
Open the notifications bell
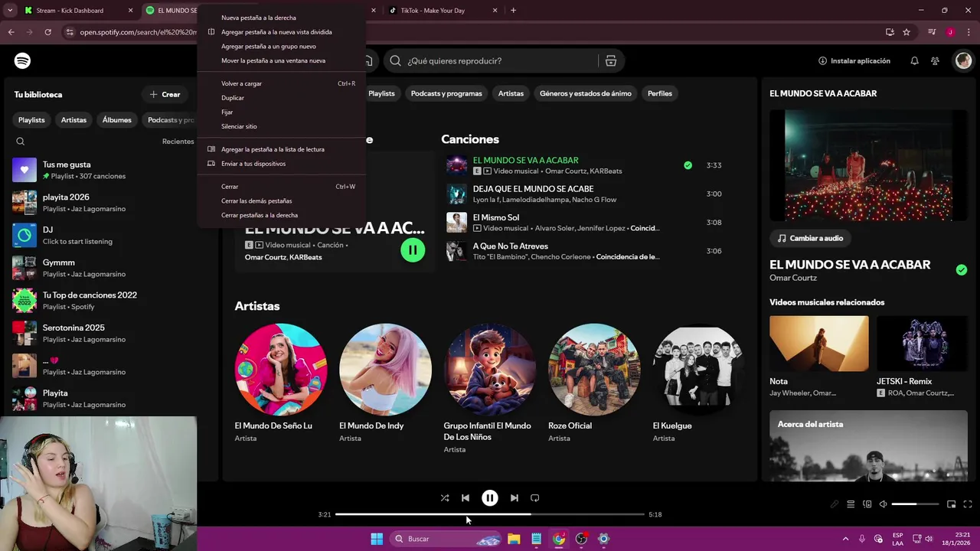click(x=914, y=60)
